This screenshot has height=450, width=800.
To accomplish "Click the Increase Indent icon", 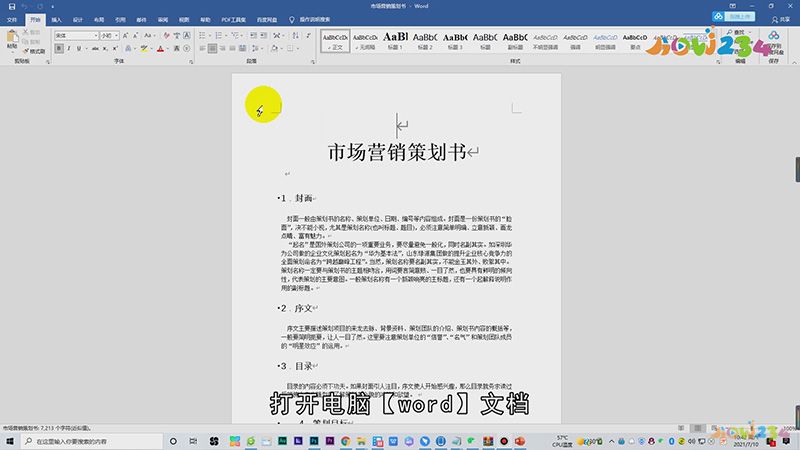I will pyautogui.click(x=263, y=35).
